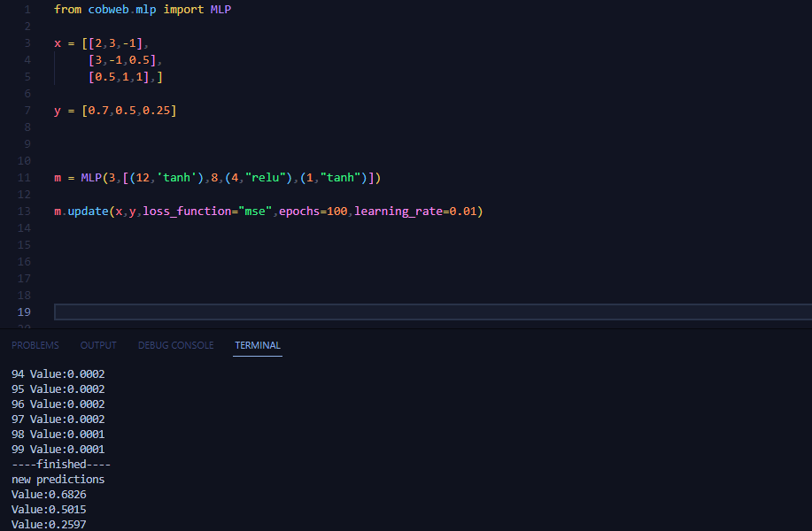Click the terminal output 'Value:0.2597'

click(x=49, y=524)
